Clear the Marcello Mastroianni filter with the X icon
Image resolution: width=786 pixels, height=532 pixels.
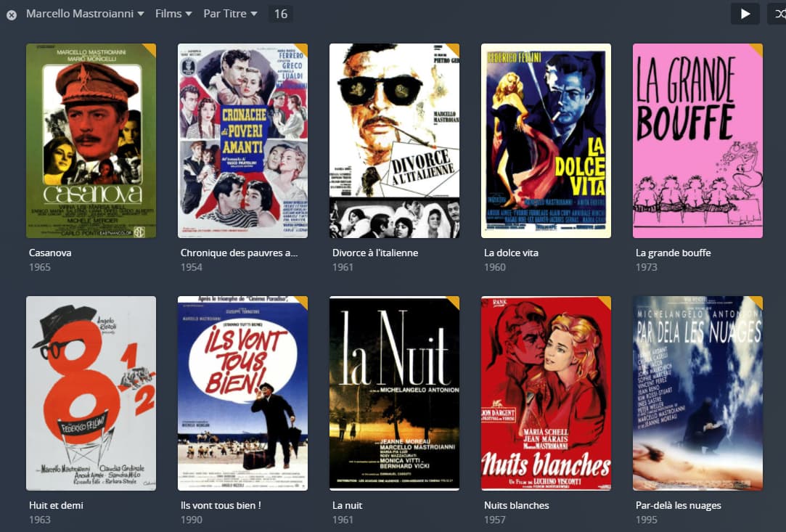pyautogui.click(x=12, y=15)
